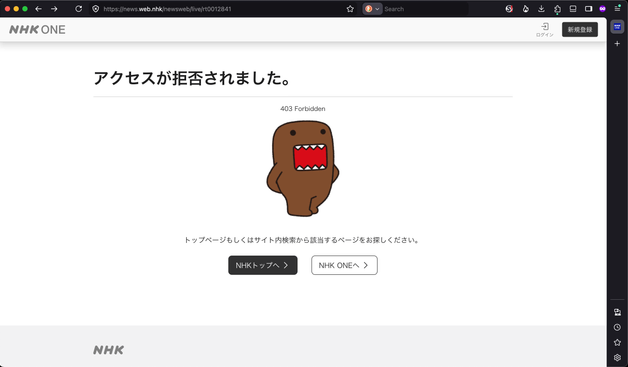628x367 pixels.
Task: Click the address bar URL
Action: [167, 9]
